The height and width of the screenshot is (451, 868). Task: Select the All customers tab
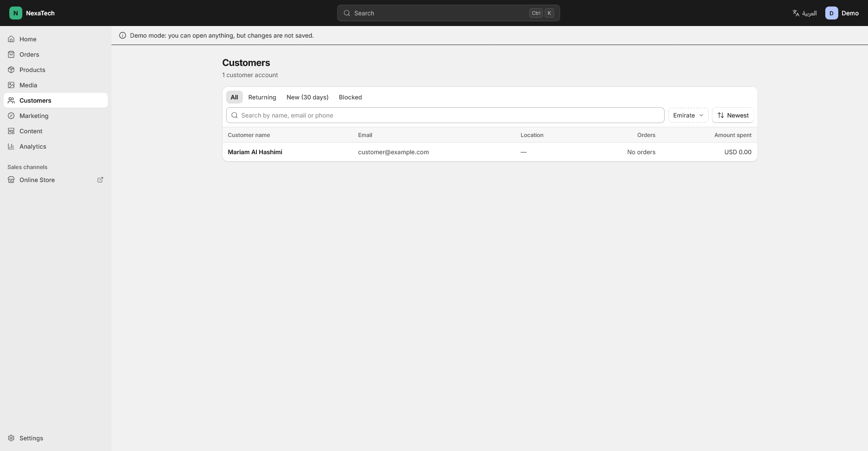click(x=234, y=97)
